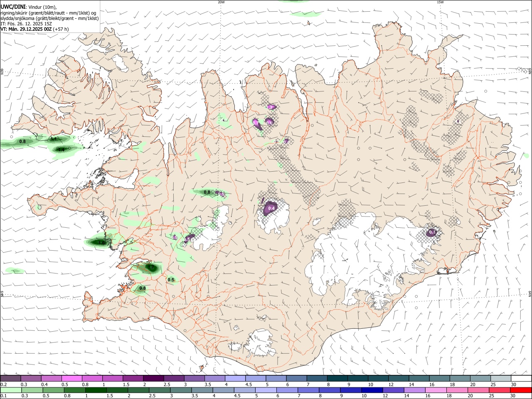
Task: Select the IT: Fös. 26. 12. 2025 15Z line
Action: click(27, 24)
